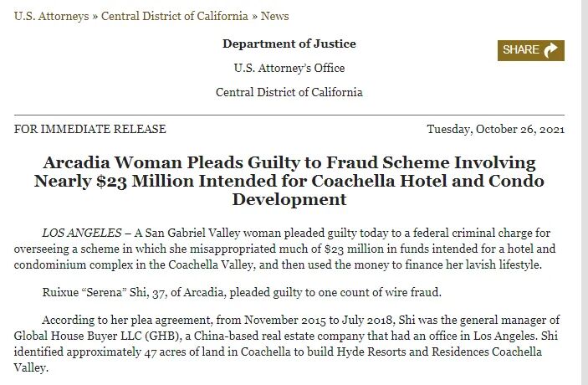This screenshot has width=588, height=385.
Task: Open the U.S. Attorneys breadcrumb link
Action: coord(51,16)
